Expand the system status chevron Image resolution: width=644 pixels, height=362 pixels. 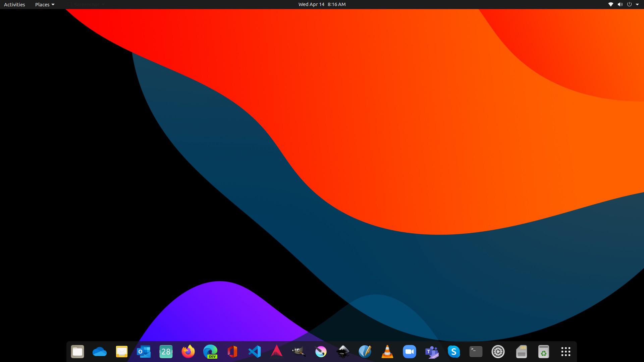coord(638,4)
